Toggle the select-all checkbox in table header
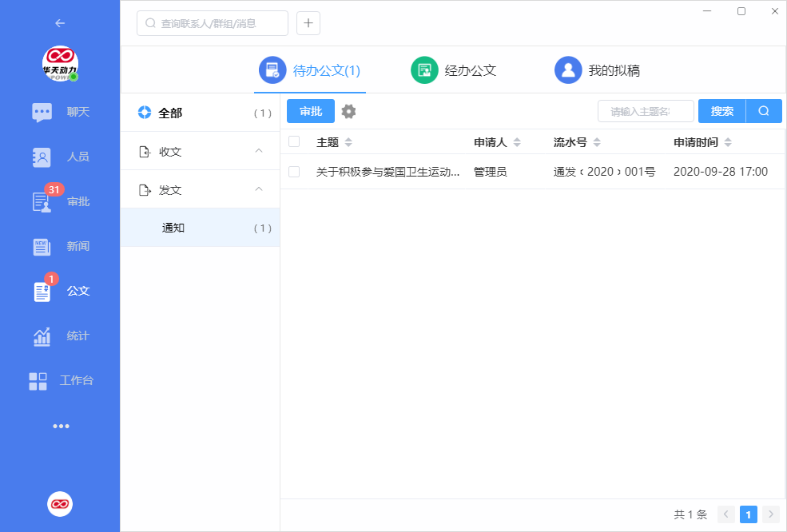Viewport: 787px width, 532px height. coord(294,141)
